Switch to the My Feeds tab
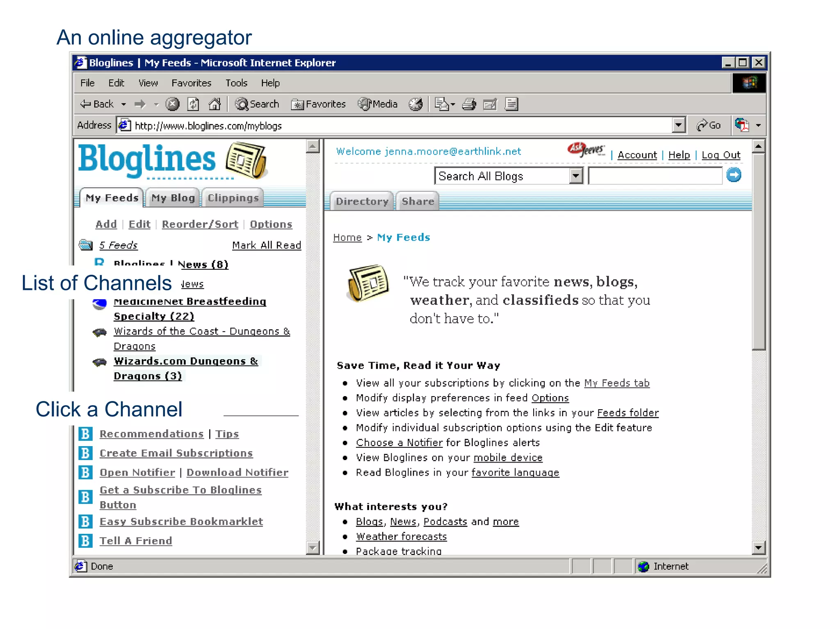840x629 pixels. point(112,198)
